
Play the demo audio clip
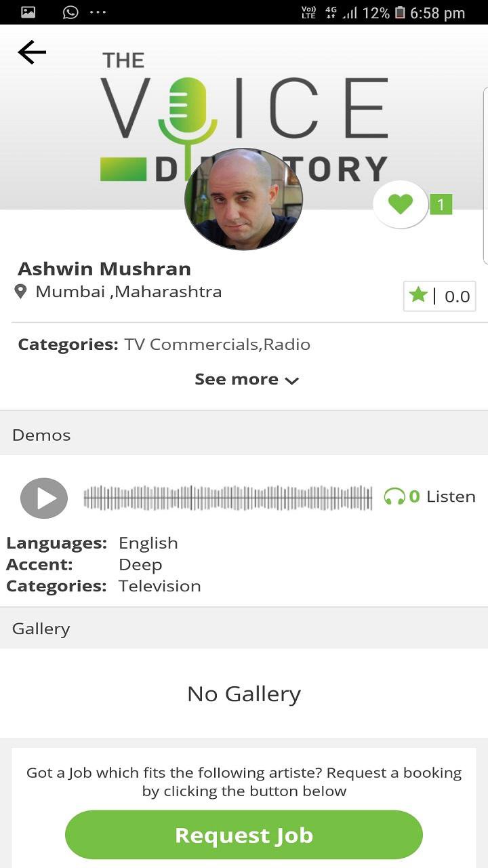click(44, 498)
